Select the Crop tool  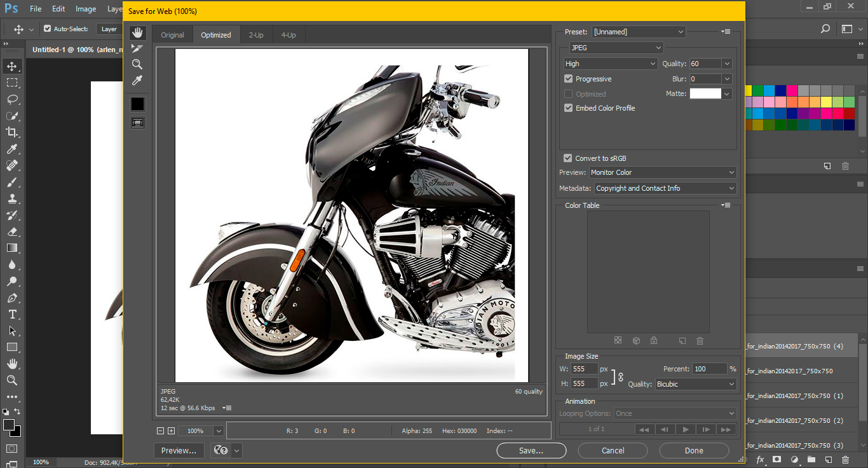point(12,132)
